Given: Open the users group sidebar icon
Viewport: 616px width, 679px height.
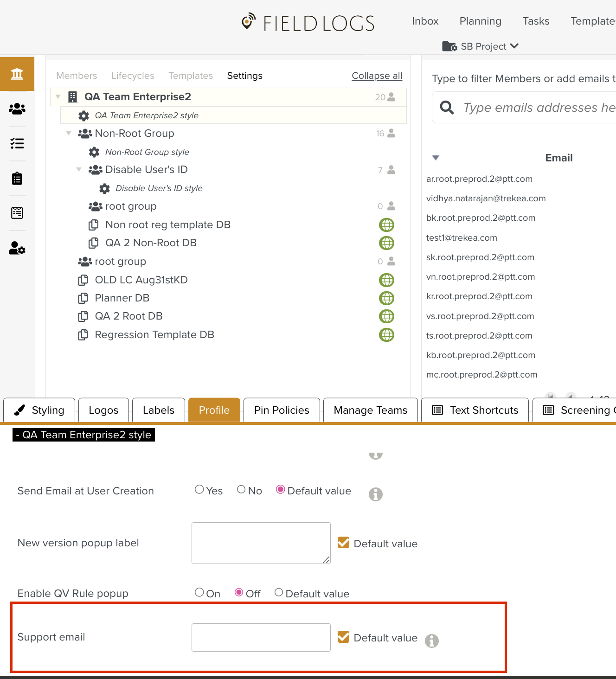Looking at the screenshot, I should coord(17,109).
